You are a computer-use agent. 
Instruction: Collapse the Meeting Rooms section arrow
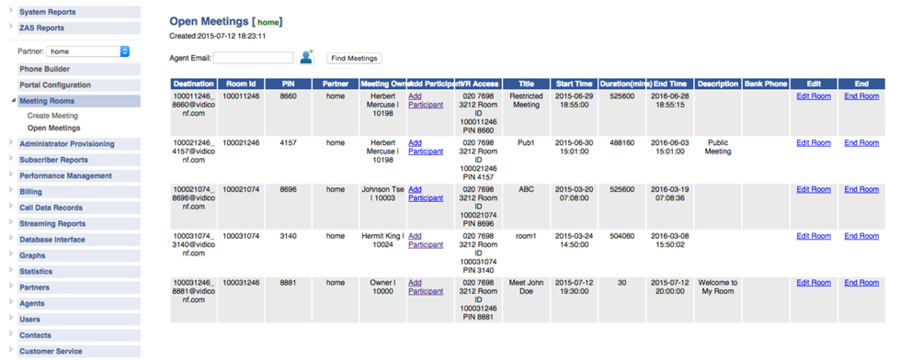[x=13, y=100]
